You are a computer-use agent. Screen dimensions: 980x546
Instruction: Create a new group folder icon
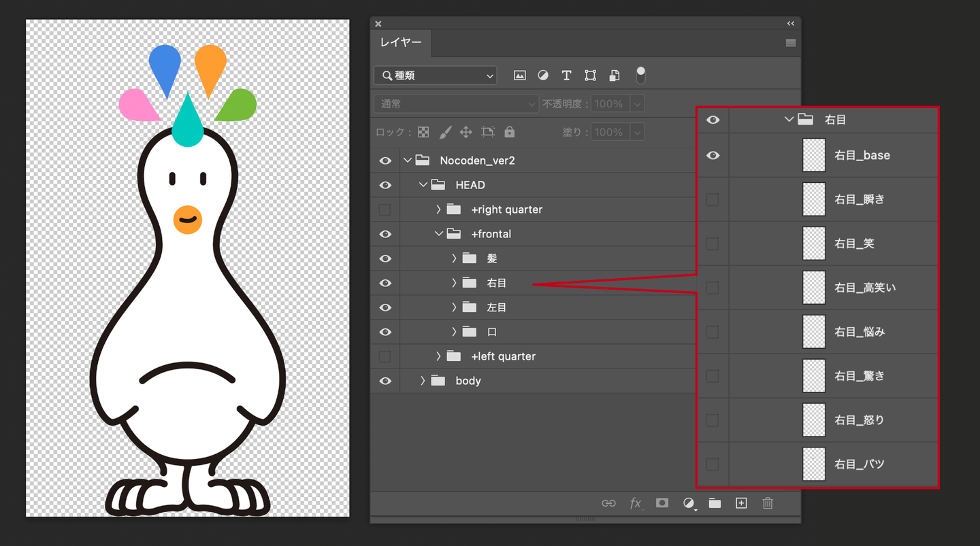coord(715,503)
